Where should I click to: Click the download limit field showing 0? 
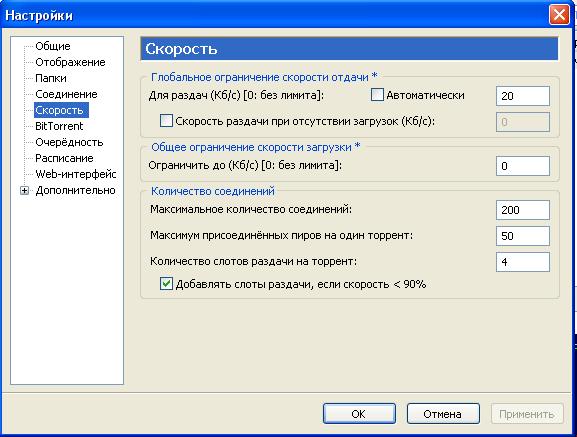coord(523,166)
